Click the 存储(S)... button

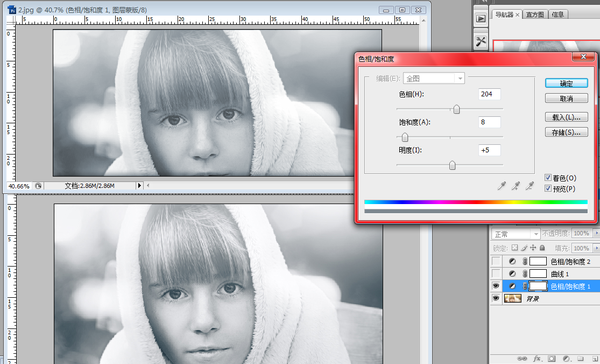(x=566, y=132)
